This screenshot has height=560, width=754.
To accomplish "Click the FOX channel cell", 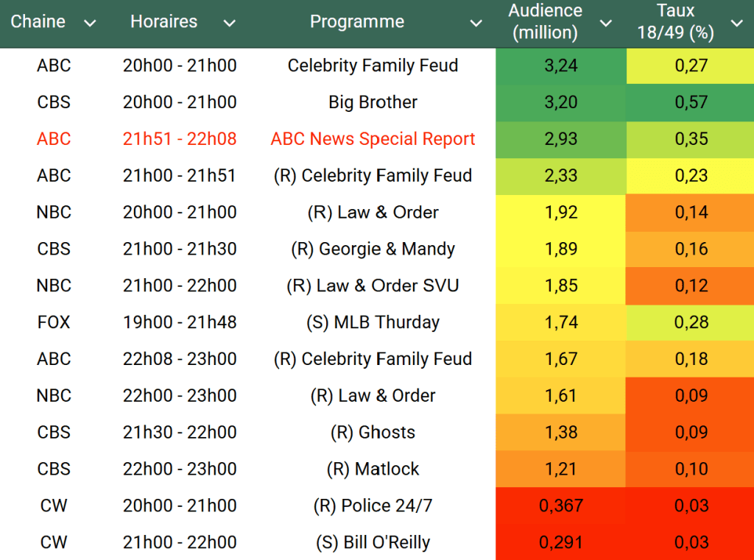I will click(x=54, y=322).
